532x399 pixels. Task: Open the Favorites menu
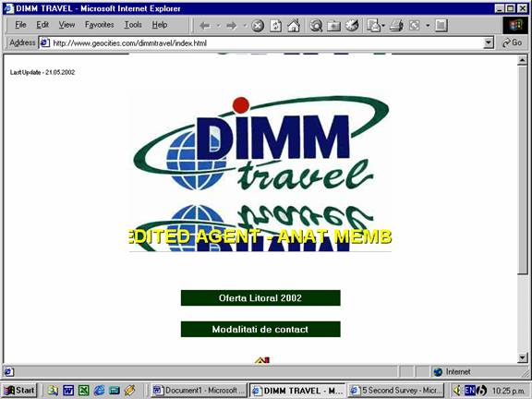pos(99,25)
